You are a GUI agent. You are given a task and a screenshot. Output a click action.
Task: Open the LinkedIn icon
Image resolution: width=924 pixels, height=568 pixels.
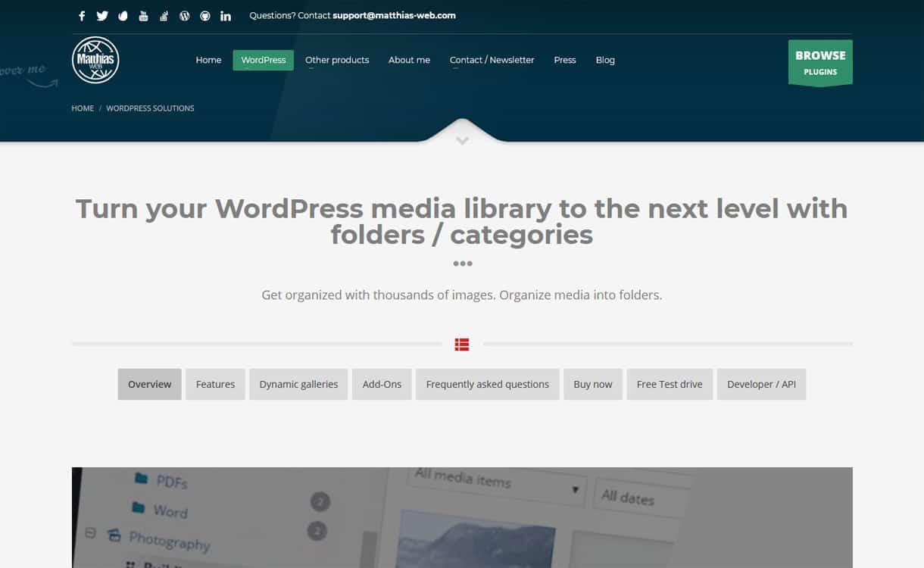226,16
